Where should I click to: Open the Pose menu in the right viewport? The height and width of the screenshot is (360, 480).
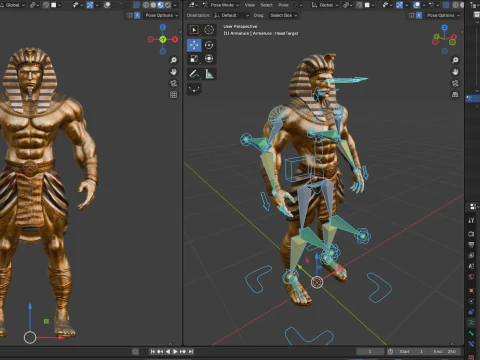click(x=283, y=5)
